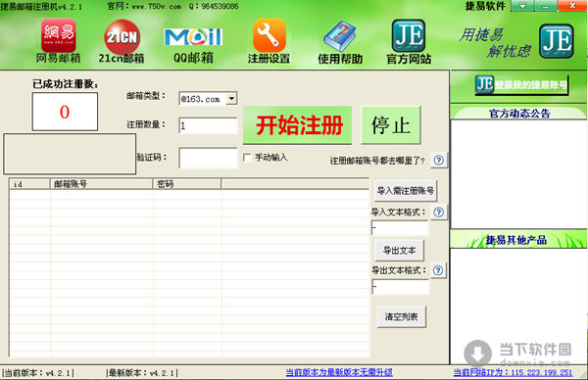Viewport: 588px width, 380px height.
Task: Open 注册设置 wrench settings icon
Action: (269, 36)
